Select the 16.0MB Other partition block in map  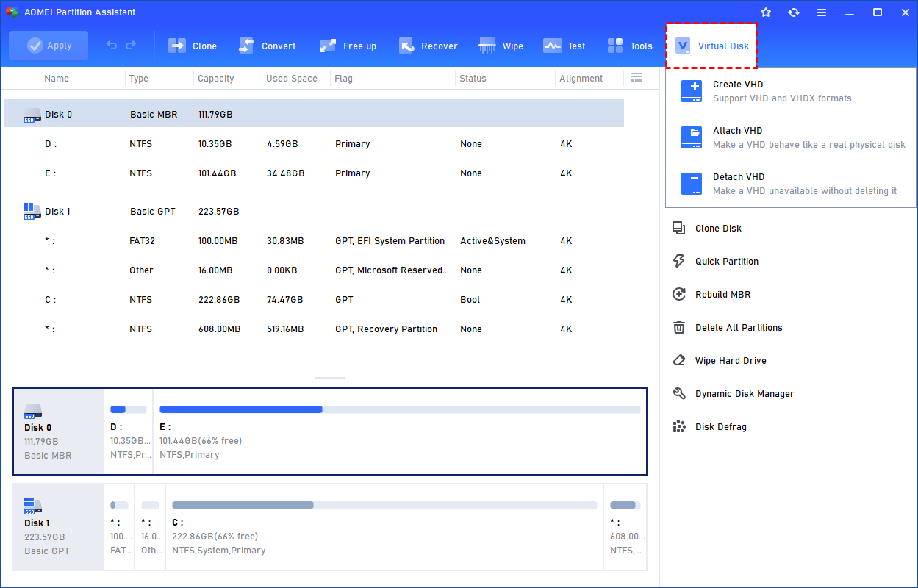(151, 527)
